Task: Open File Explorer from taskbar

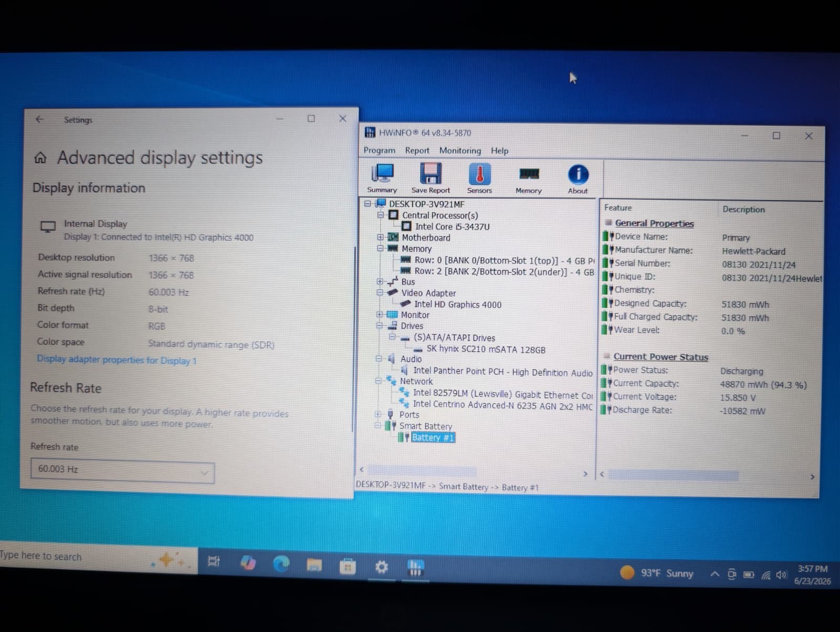Action: pos(314,565)
